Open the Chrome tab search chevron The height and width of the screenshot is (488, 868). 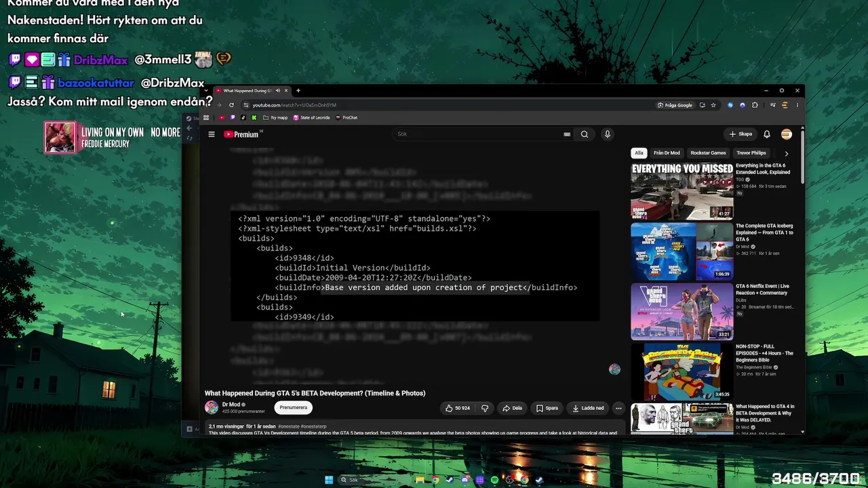(x=206, y=91)
